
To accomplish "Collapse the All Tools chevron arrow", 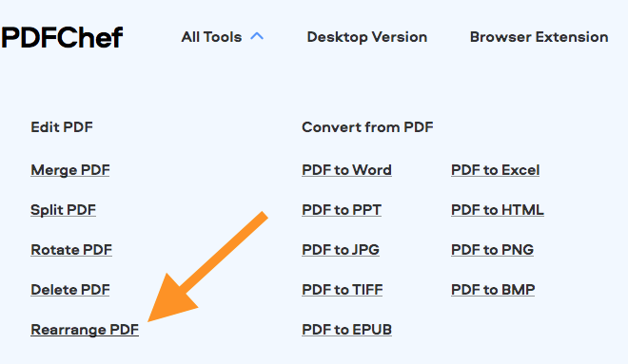I will point(257,36).
